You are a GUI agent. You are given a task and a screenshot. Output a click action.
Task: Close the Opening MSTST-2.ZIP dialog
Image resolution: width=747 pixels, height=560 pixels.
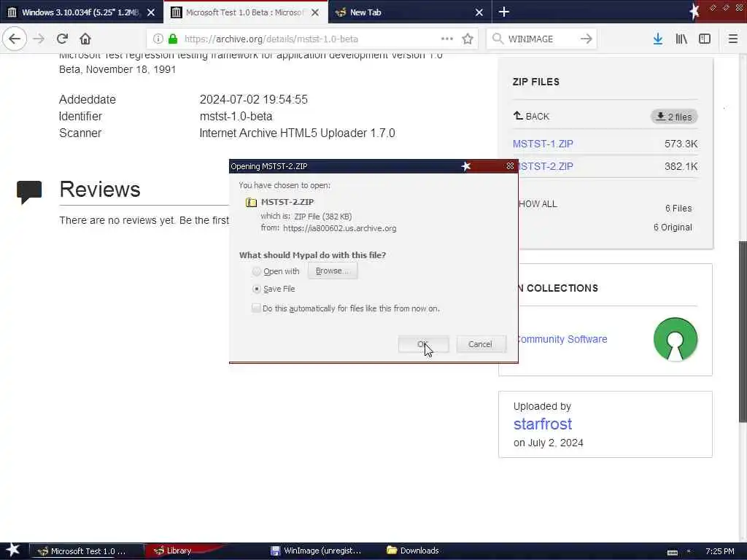(x=510, y=166)
